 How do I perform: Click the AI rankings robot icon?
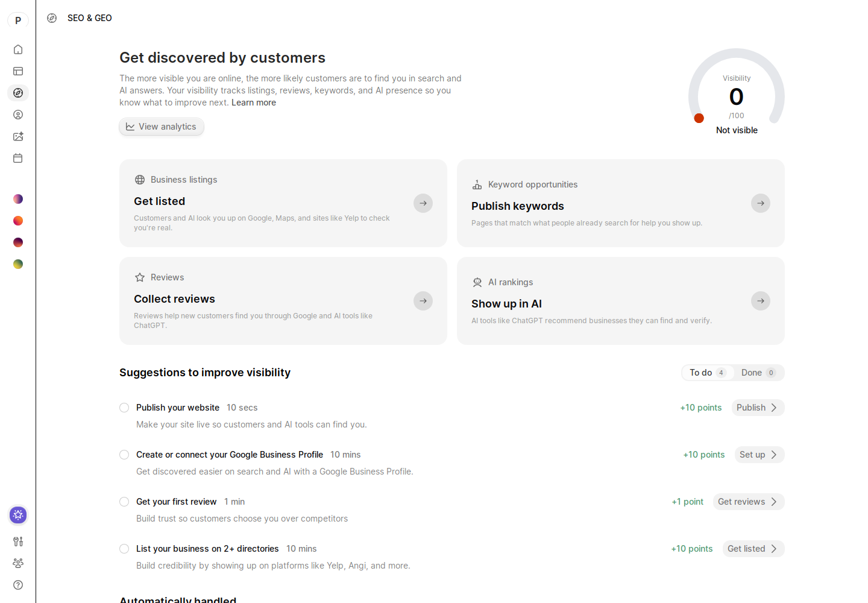(x=477, y=282)
